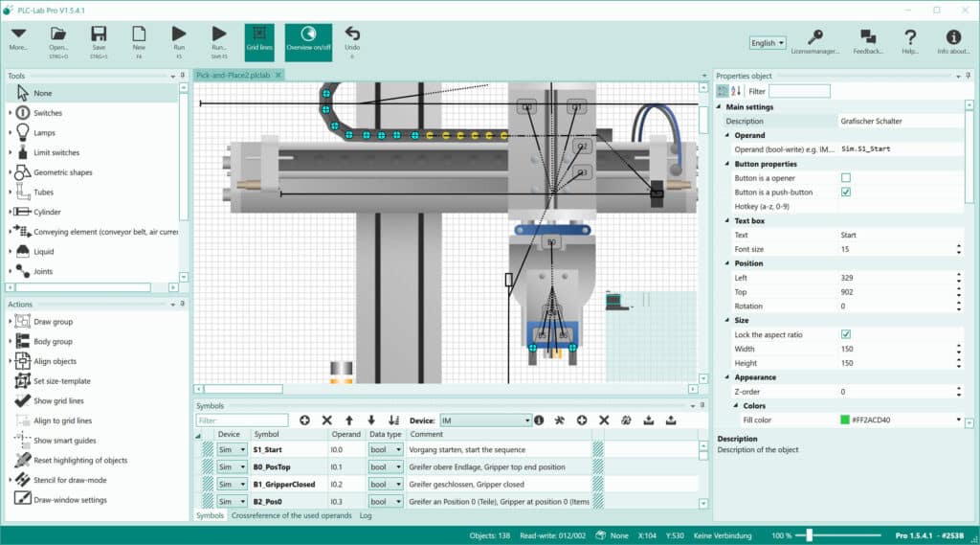Screen dimensions: 980x545
Task: Open the Help question mark icon
Action: 910,42
